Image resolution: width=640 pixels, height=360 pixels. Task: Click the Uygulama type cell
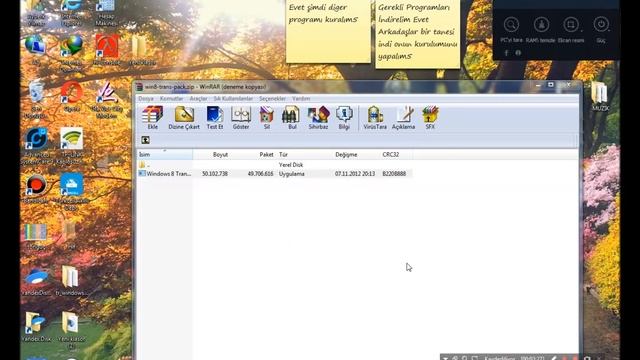click(291, 173)
